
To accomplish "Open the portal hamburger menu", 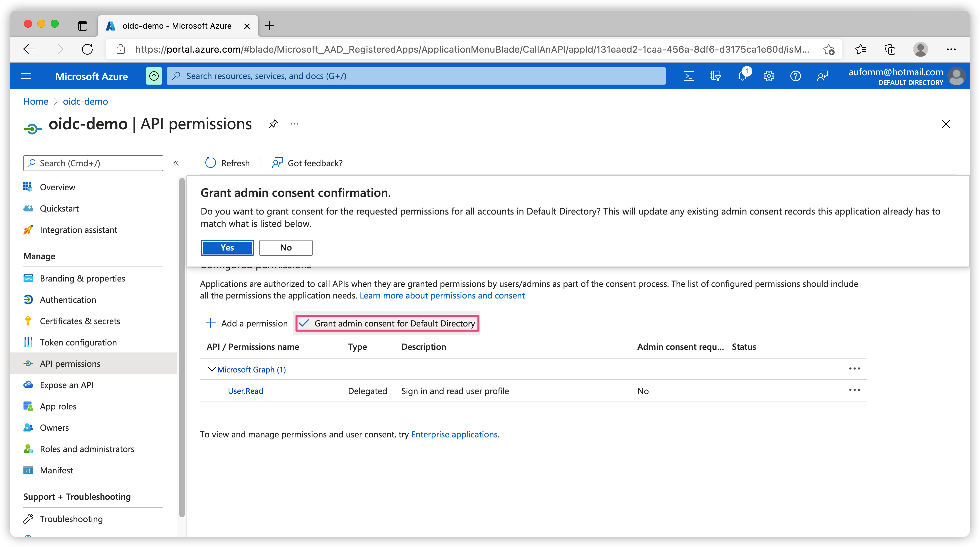I will point(26,76).
